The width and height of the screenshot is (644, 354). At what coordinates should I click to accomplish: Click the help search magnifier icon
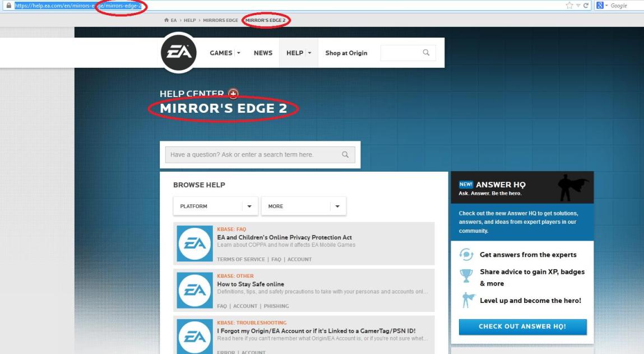pyautogui.click(x=345, y=155)
